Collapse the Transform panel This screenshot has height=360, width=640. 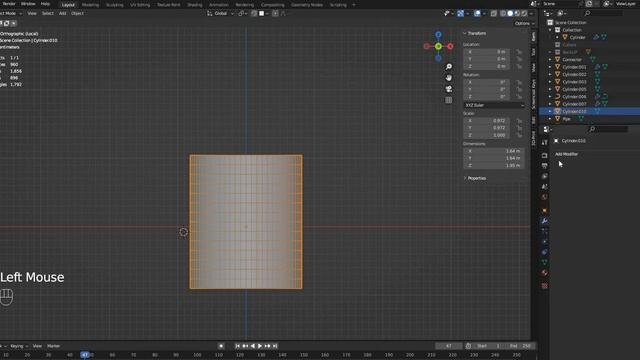(x=464, y=33)
